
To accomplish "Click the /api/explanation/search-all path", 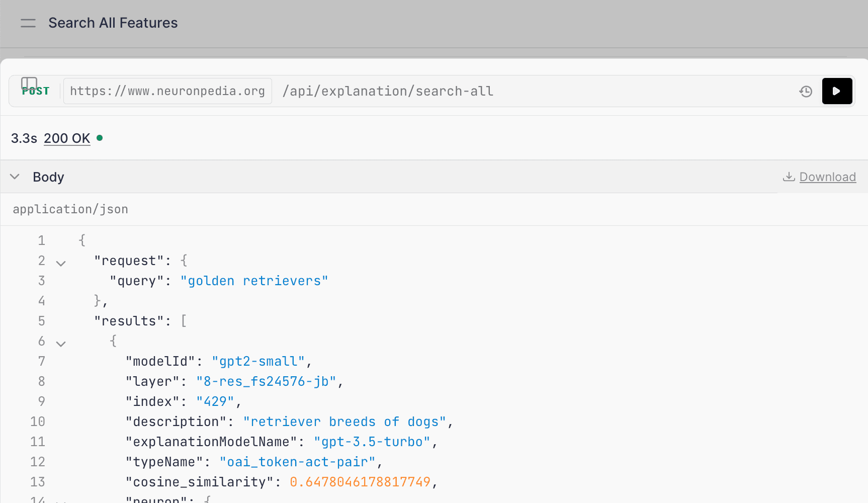I will click(x=388, y=91).
